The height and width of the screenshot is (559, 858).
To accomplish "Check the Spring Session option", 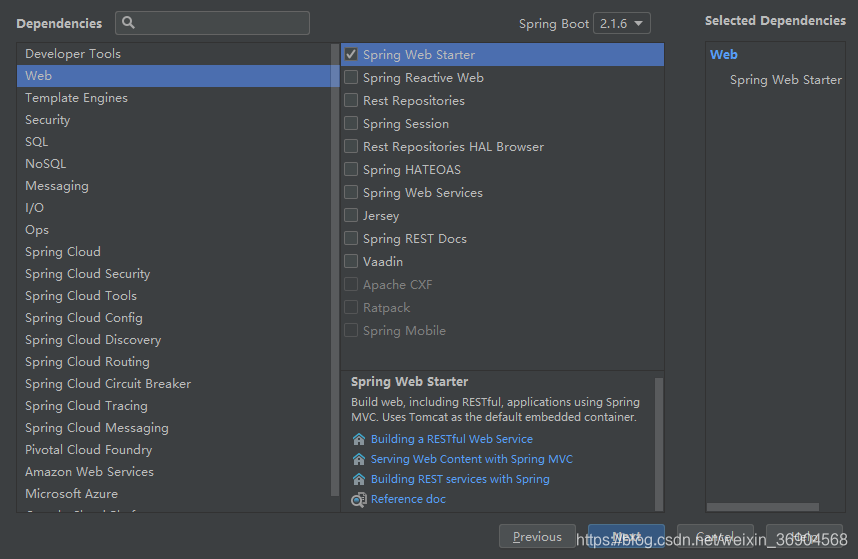I will point(351,123).
